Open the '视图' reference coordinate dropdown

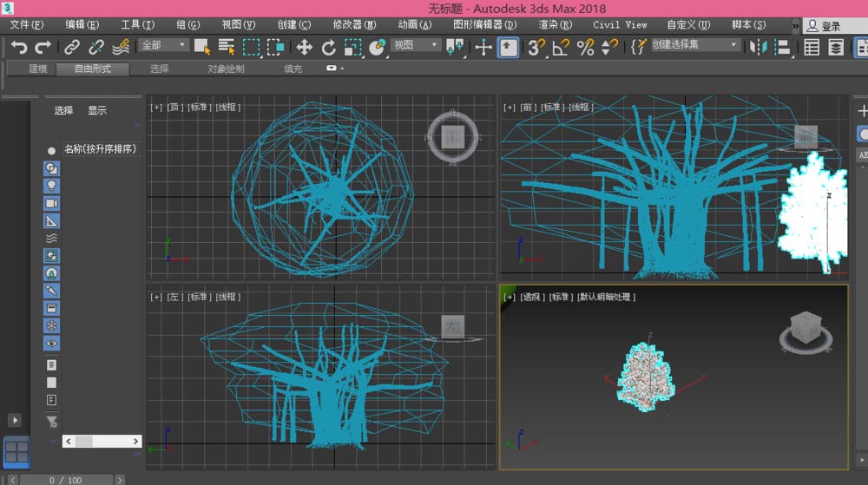416,45
